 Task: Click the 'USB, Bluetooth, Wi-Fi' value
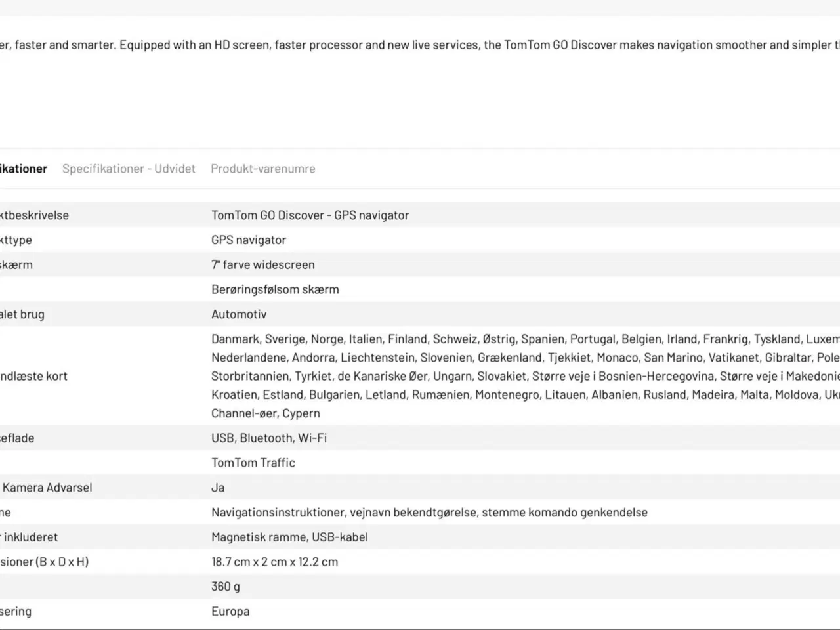[269, 438]
